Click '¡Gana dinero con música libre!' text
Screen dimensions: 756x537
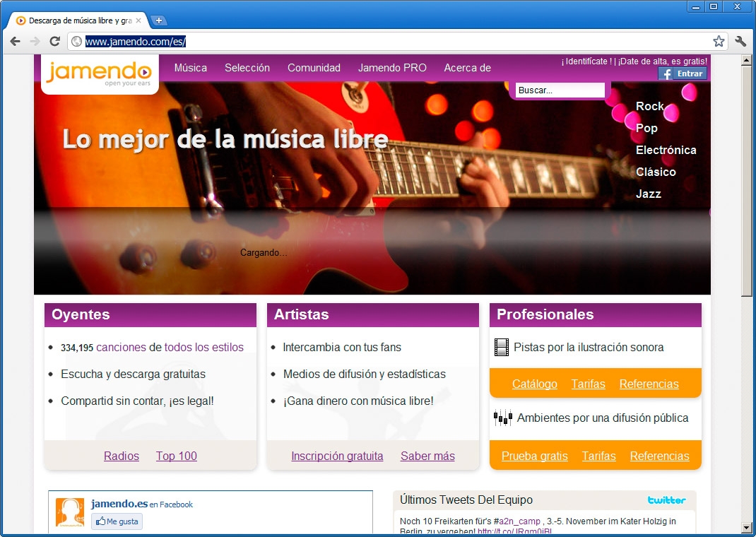[x=358, y=401]
